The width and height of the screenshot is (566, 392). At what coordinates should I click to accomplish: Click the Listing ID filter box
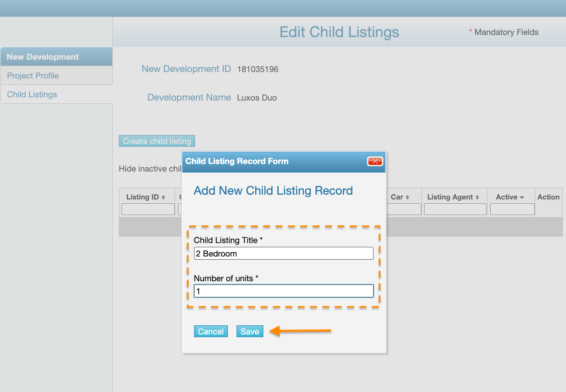pos(148,209)
